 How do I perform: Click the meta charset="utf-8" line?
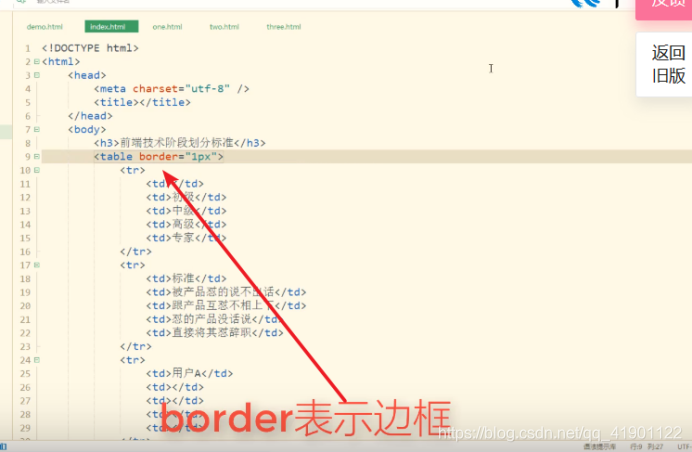(x=171, y=89)
